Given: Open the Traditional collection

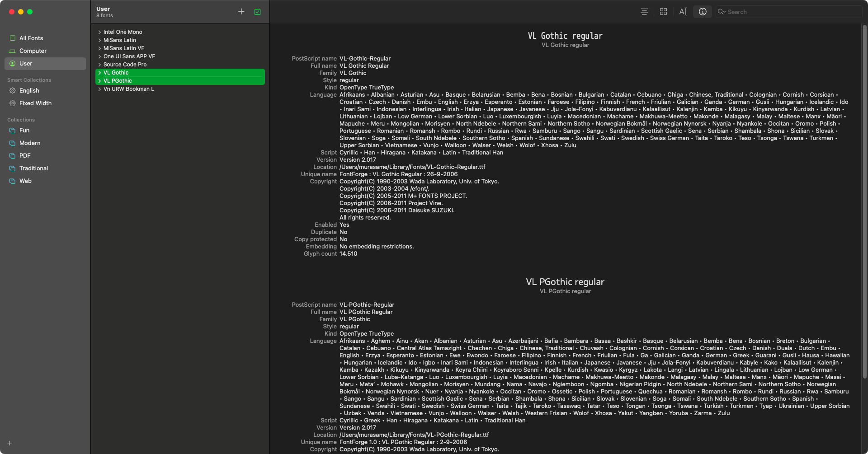Looking at the screenshot, I should click(33, 168).
